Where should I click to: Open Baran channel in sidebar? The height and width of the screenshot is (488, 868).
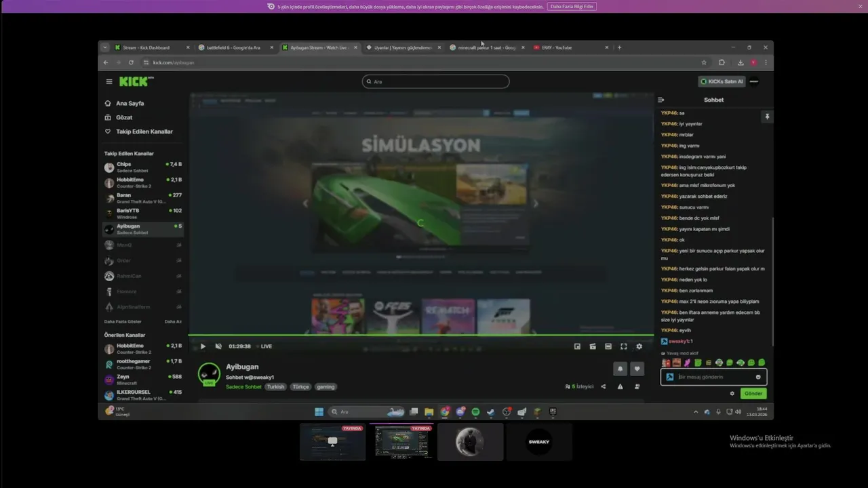pyautogui.click(x=142, y=198)
